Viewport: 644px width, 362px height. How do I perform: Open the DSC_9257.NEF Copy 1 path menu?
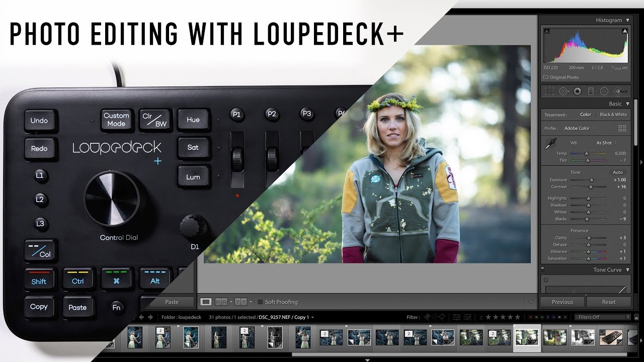tap(286, 317)
